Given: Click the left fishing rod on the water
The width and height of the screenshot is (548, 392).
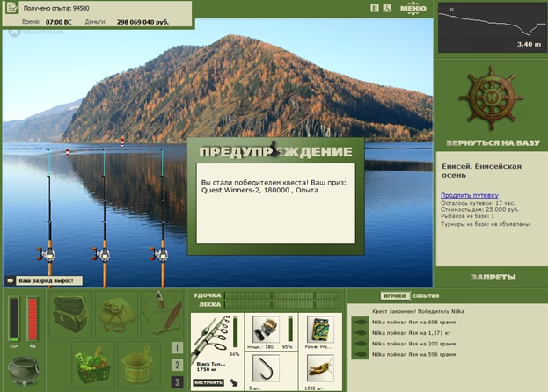Looking at the screenshot, I should (x=49, y=218).
